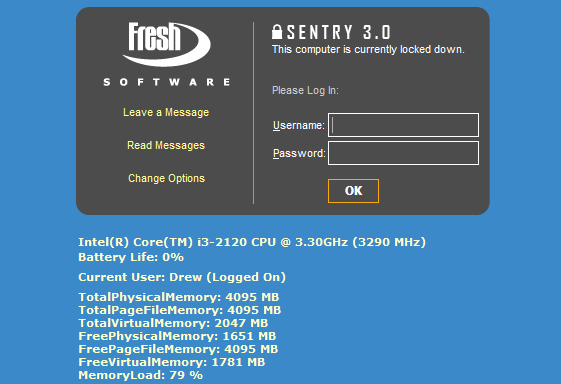
Task: Open the Change Options link
Action: pos(166,178)
